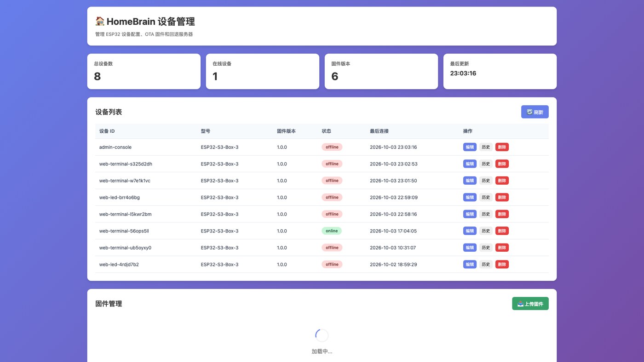Select the 型号 column header
The width and height of the screenshot is (644, 362).
206,131
